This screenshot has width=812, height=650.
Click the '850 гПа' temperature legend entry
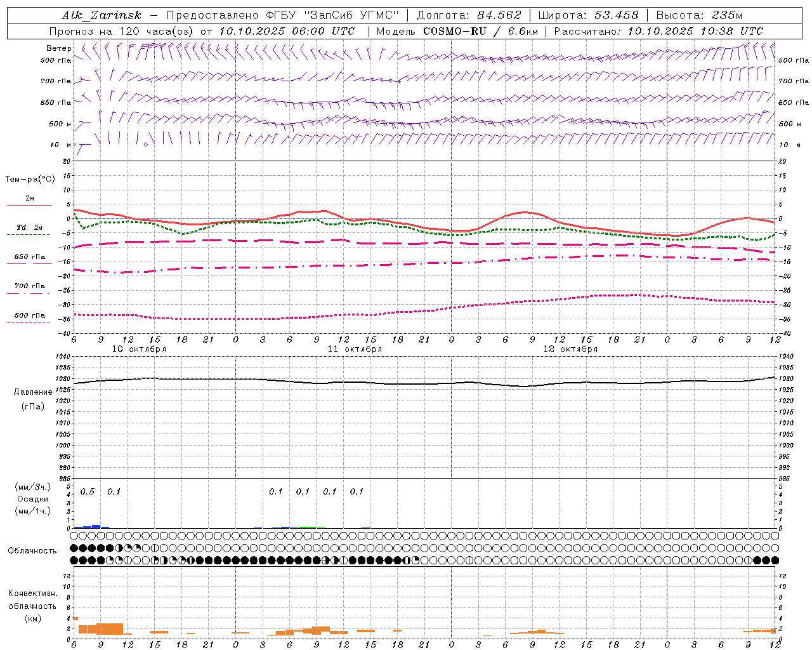pos(30,257)
